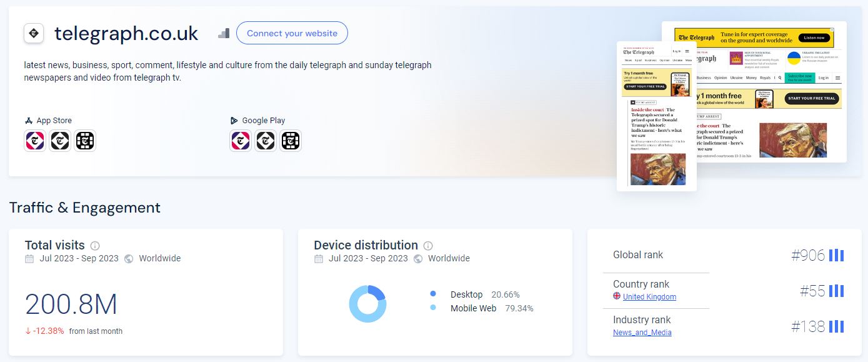Click the telegraph.co.uk domain title
This screenshot has height=362, width=868.
(x=126, y=33)
